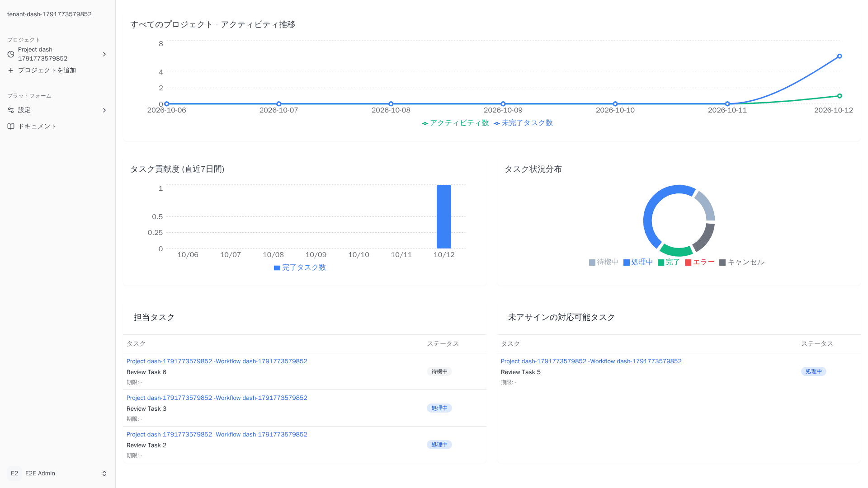Image resolution: width=868 pixels, height=488 pixels.
Task: Click the E2 avatar badge
Action: [x=14, y=473]
